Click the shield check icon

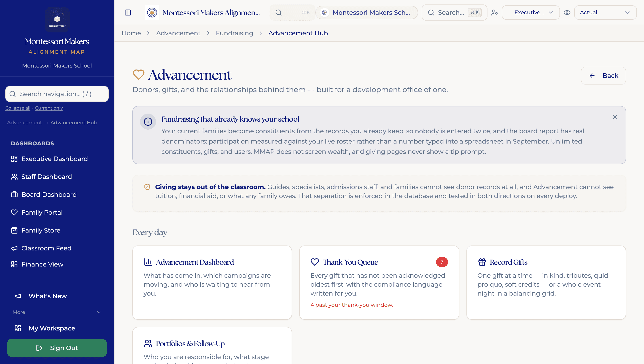coord(147,187)
